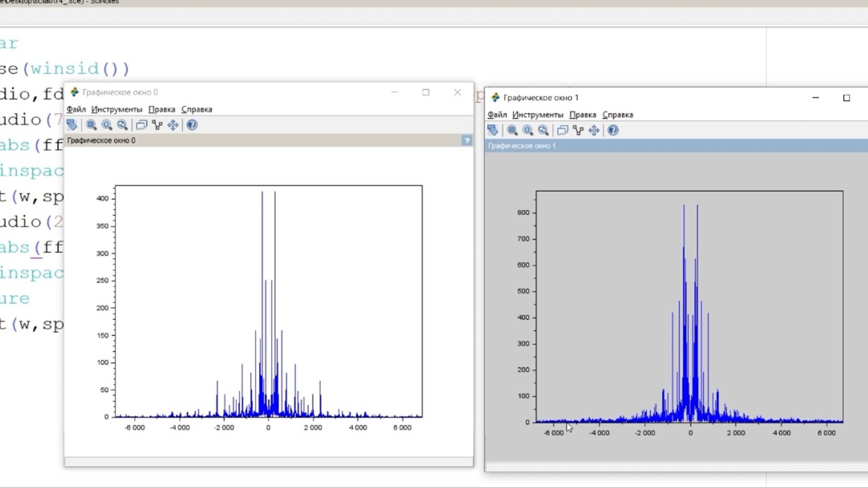Select zoom area tool in Графическое окно 0
This screenshot has width=868, height=488.
91,125
